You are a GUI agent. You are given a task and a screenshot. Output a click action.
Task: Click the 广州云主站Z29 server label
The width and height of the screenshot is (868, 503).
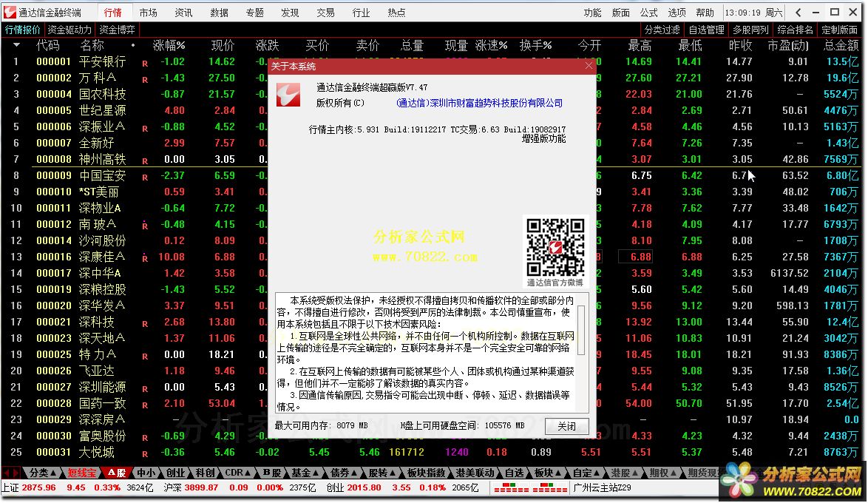[x=603, y=488]
